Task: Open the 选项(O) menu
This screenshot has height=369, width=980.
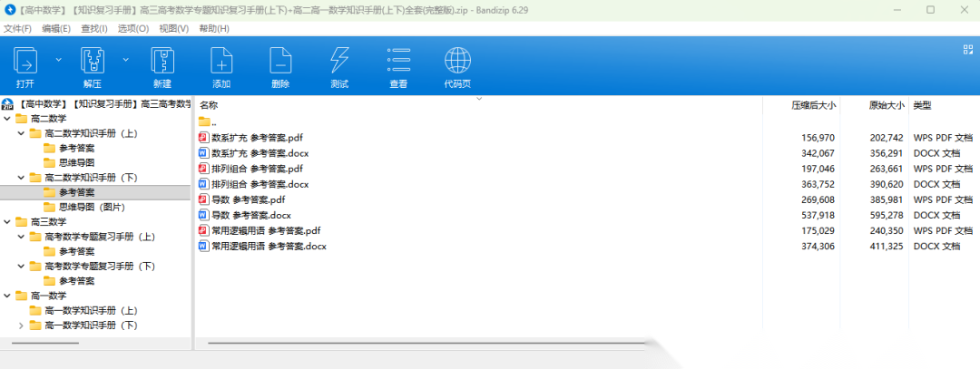Action: pyautogui.click(x=133, y=28)
